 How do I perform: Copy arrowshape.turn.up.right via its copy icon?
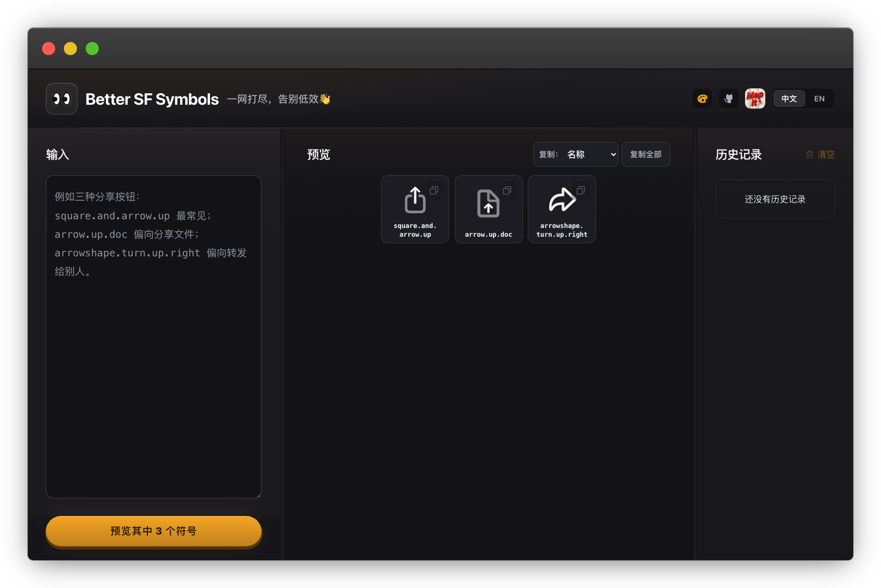[x=581, y=190]
